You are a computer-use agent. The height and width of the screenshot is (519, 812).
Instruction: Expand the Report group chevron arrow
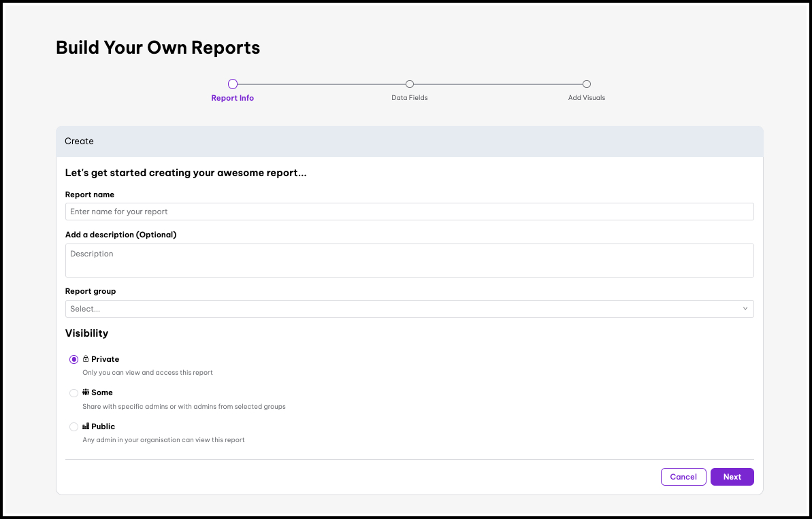tap(745, 309)
